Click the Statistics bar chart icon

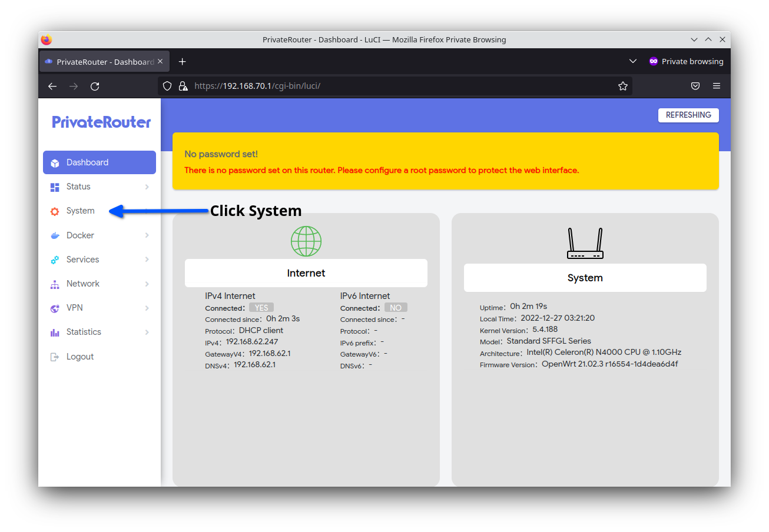coord(55,332)
